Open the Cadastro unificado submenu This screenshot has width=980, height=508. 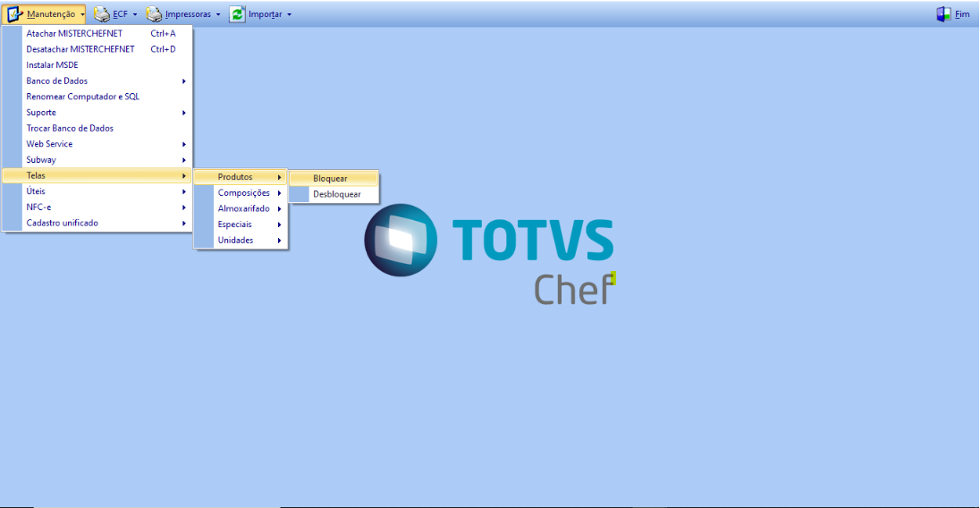point(97,223)
